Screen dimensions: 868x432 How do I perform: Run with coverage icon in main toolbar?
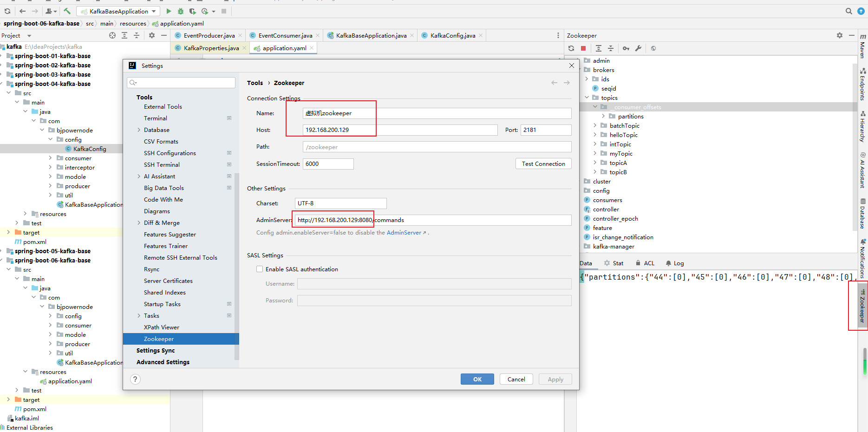[192, 11]
